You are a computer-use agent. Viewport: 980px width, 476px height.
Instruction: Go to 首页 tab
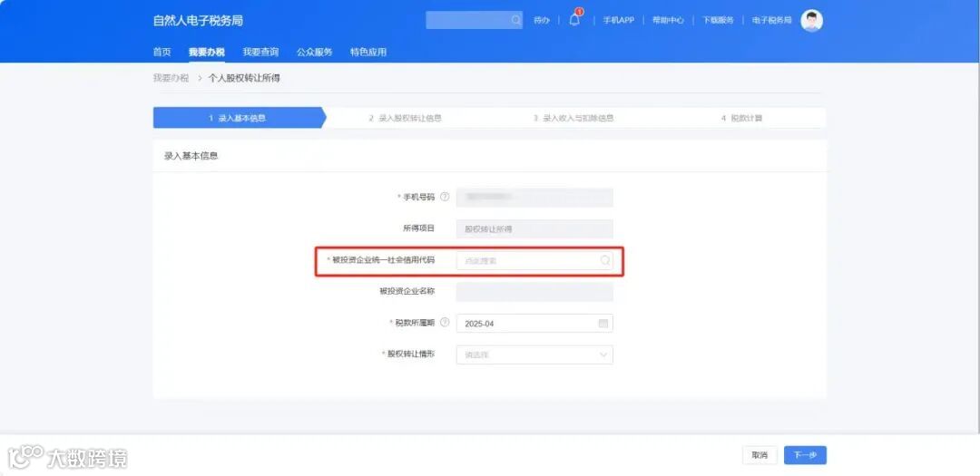click(162, 53)
